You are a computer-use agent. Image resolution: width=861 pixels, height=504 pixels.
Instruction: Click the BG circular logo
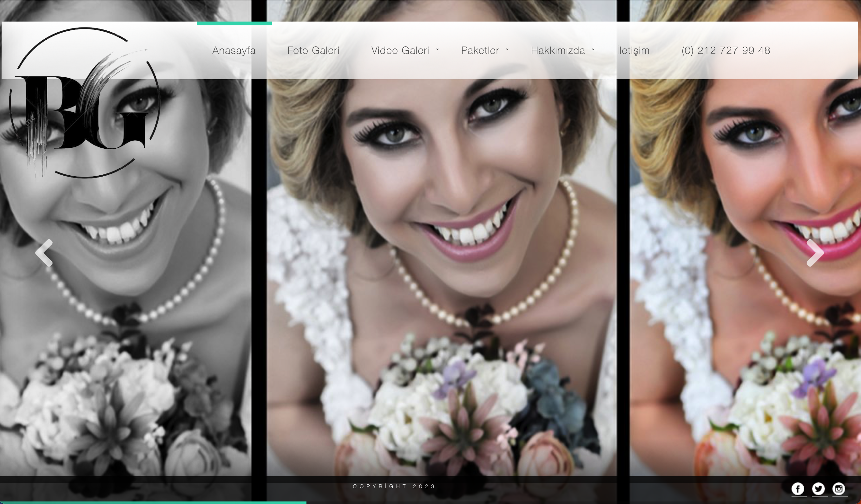pyautogui.click(x=84, y=103)
